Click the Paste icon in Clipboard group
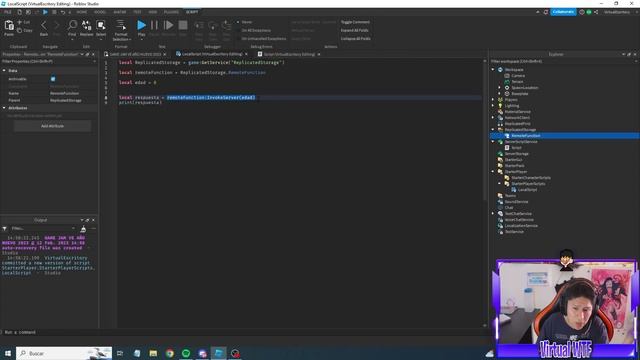Image resolution: width=640 pixels, height=360 pixels. [9, 26]
